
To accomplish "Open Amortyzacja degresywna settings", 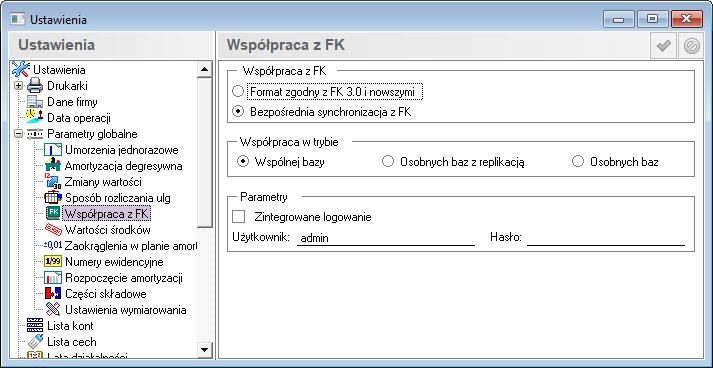I will (x=124, y=166).
